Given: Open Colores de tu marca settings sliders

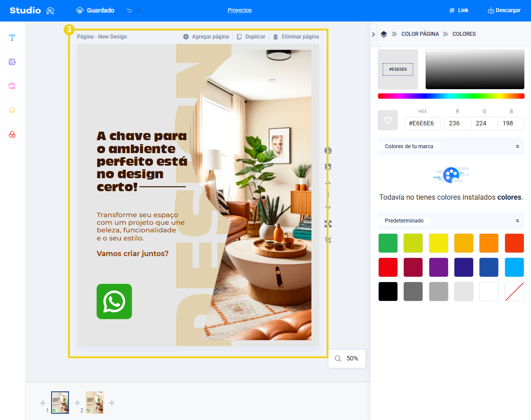Looking at the screenshot, I should (x=518, y=146).
